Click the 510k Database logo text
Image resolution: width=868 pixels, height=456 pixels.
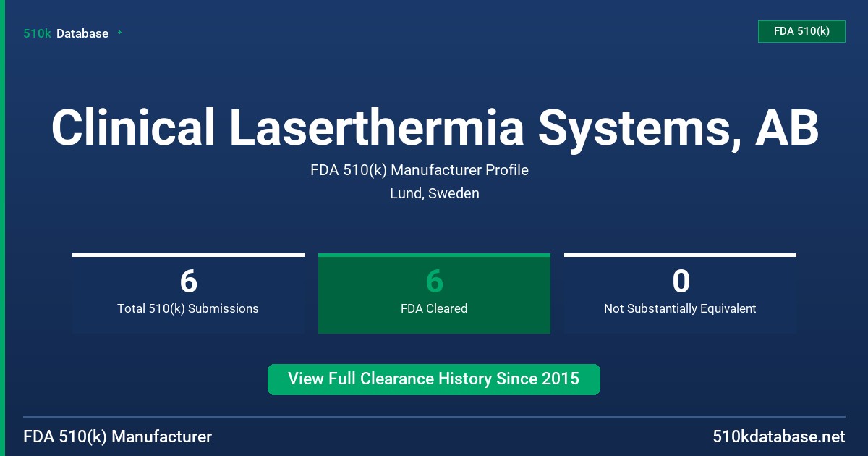(x=66, y=33)
